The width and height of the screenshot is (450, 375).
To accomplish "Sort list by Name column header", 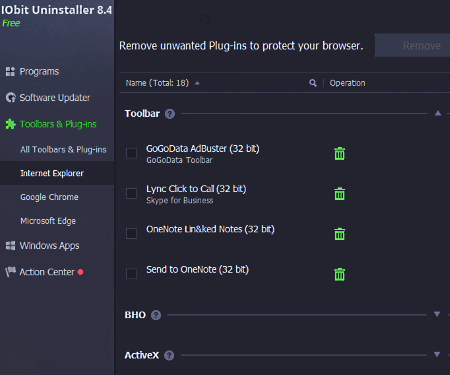I will [157, 83].
